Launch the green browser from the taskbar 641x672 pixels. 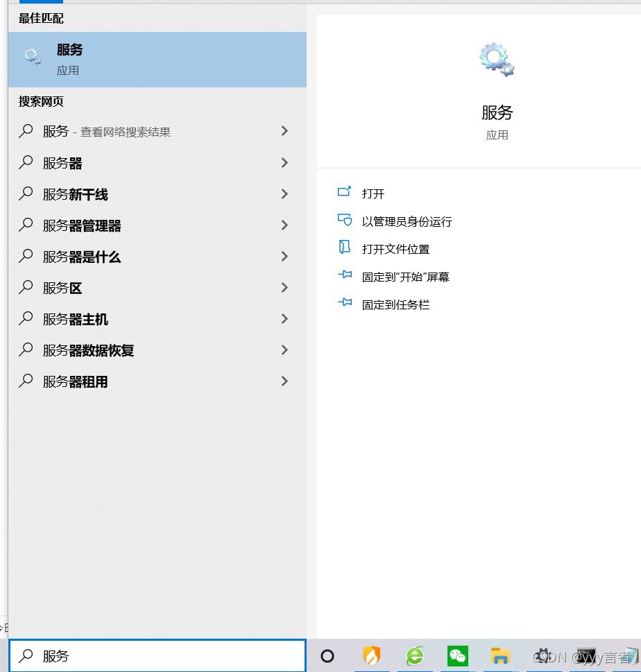414,655
